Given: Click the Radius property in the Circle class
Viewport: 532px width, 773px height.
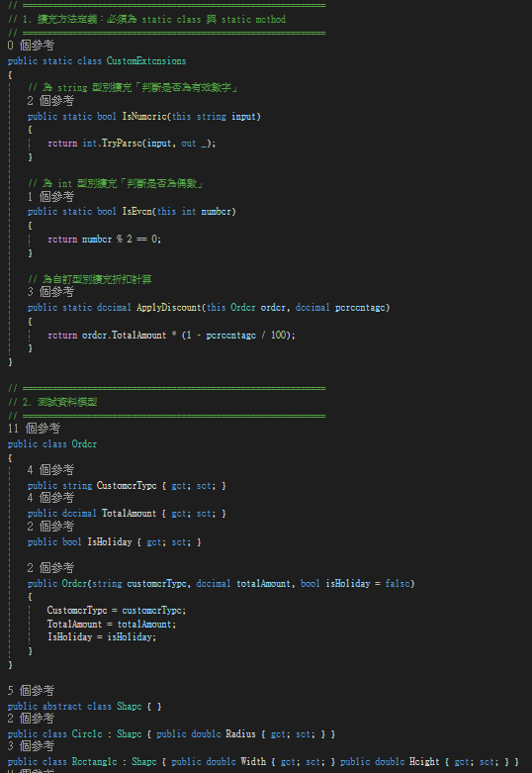Looking at the screenshot, I should click(241, 734).
